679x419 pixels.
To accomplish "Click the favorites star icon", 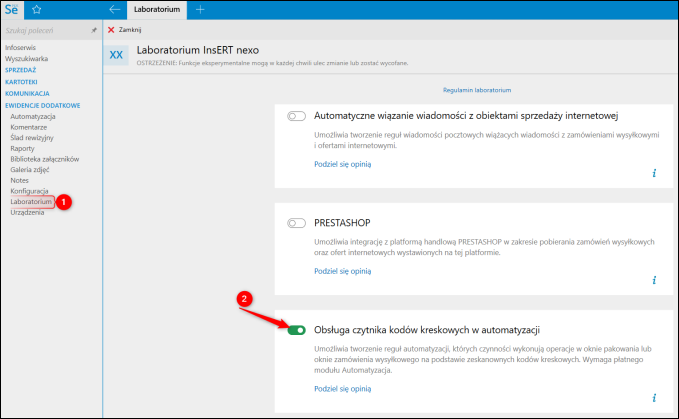I will [37, 10].
